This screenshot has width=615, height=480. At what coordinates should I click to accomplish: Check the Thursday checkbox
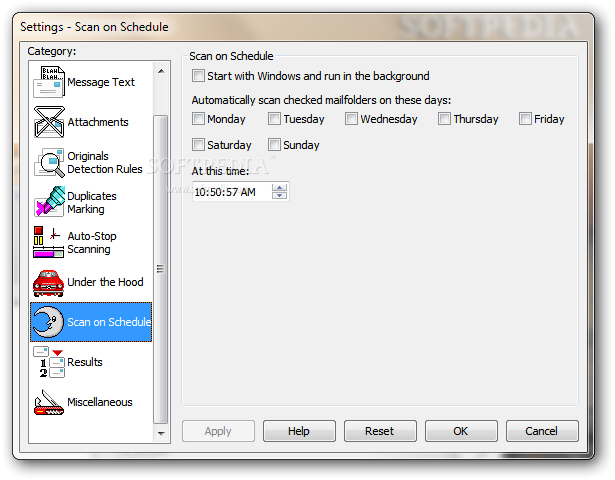tap(444, 118)
